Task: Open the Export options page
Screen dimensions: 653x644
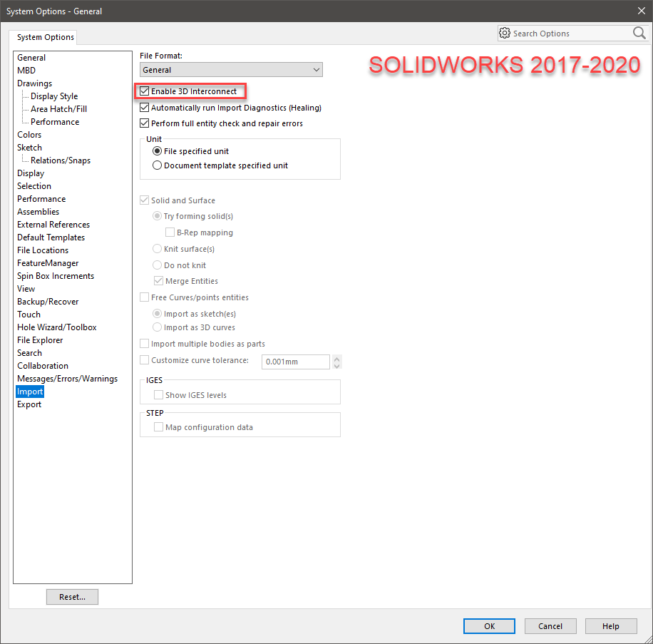Action: [x=29, y=404]
